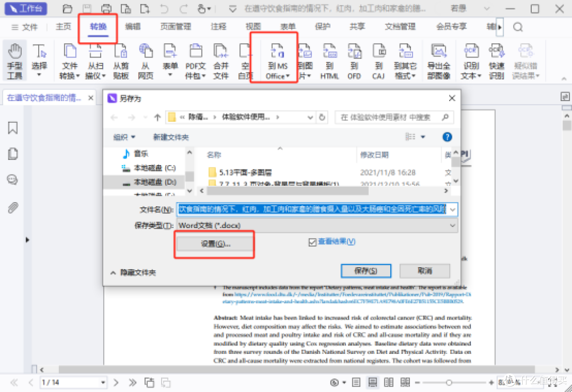Screen dimensions: 572x392
Task: Expand the file name (文件名) dropdown arrow
Action: [453, 209]
